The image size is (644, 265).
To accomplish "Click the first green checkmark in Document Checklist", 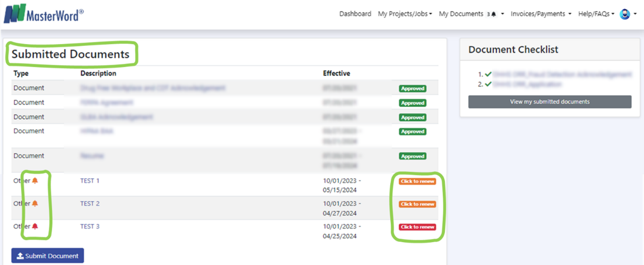I will (x=488, y=74).
